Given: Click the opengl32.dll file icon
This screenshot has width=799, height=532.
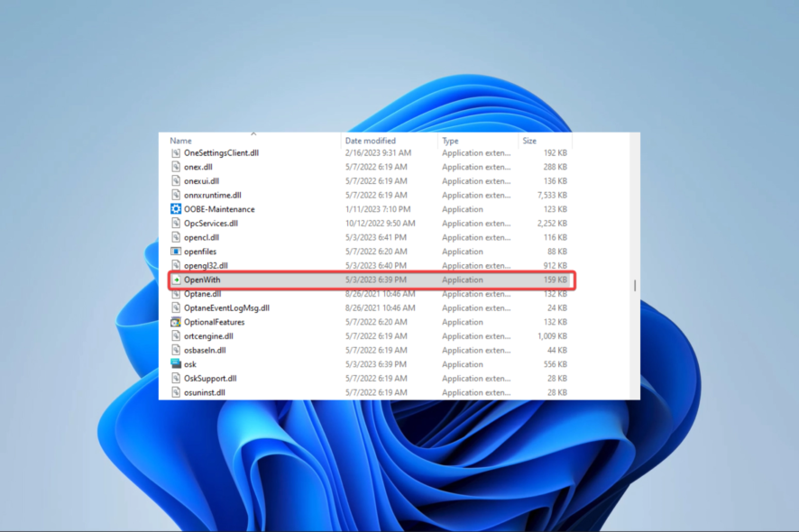Looking at the screenshot, I should tap(176, 265).
